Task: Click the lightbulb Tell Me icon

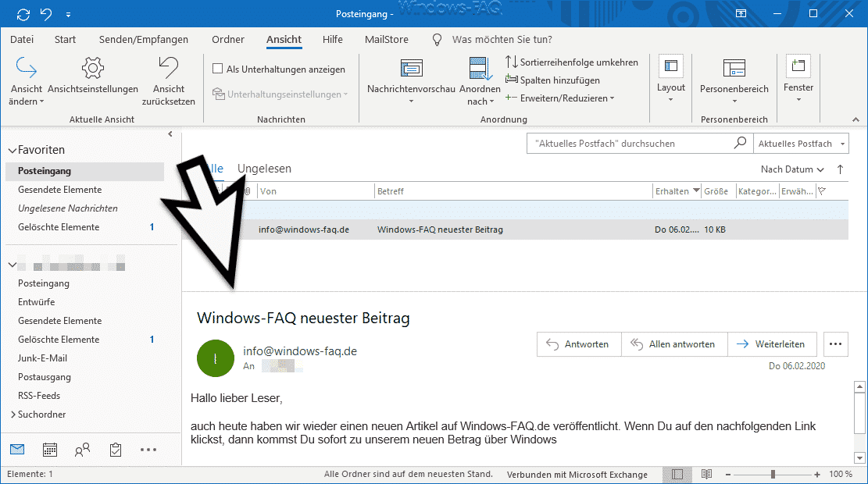Action: (x=437, y=39)
